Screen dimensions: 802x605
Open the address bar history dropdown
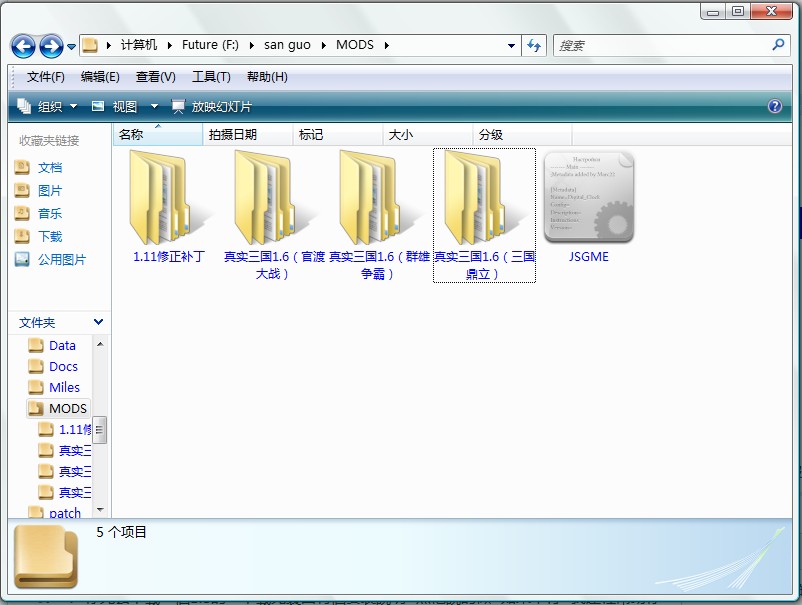point(511,46)
